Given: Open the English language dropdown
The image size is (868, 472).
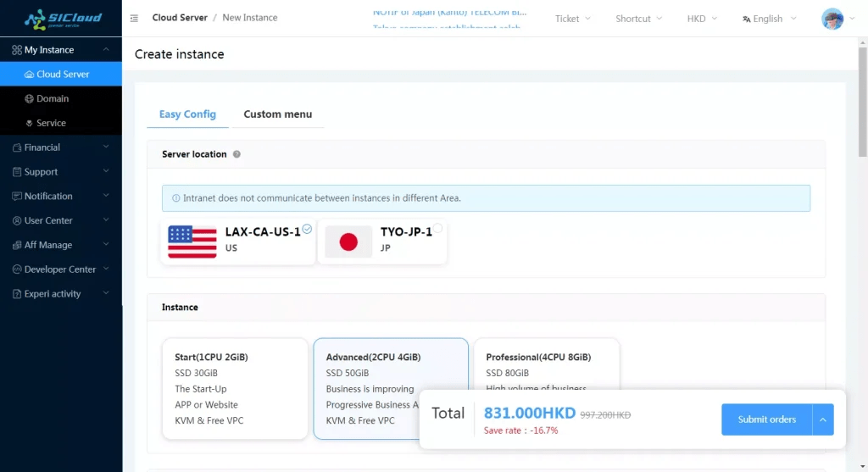Looking at the screenshot, I should tap(767, 19).
